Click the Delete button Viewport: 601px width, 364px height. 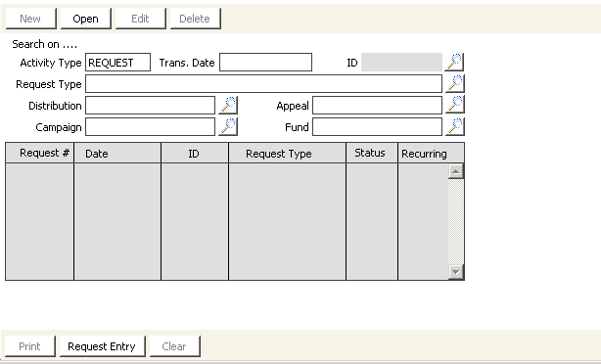click(x=195, y=19)
